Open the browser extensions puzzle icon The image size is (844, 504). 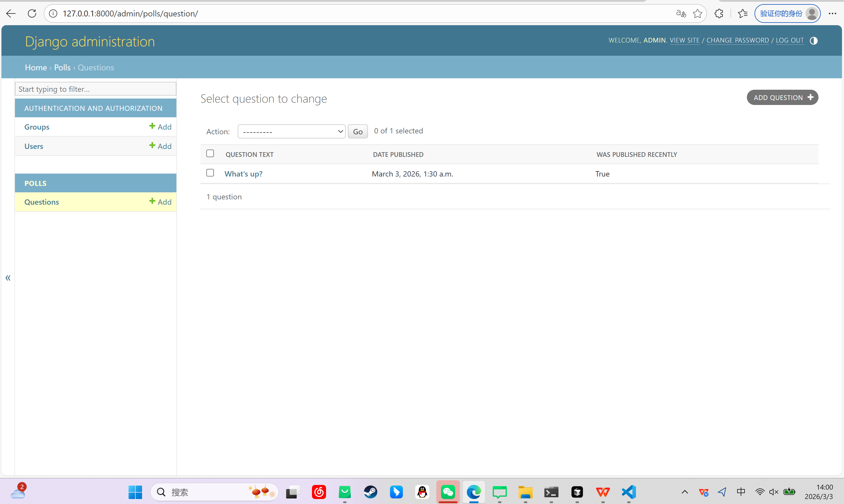point(719,13)
